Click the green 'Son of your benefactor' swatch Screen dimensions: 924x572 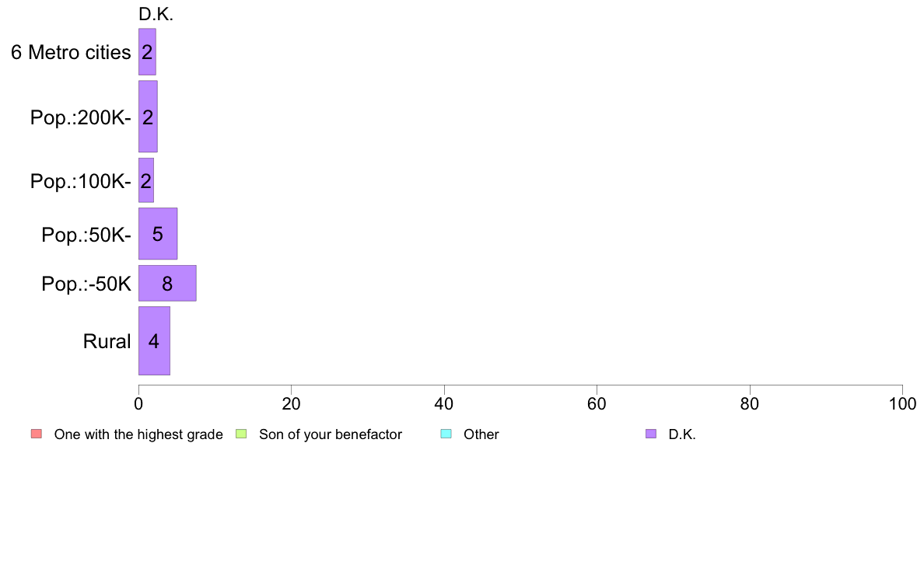[x=241, y=434]
